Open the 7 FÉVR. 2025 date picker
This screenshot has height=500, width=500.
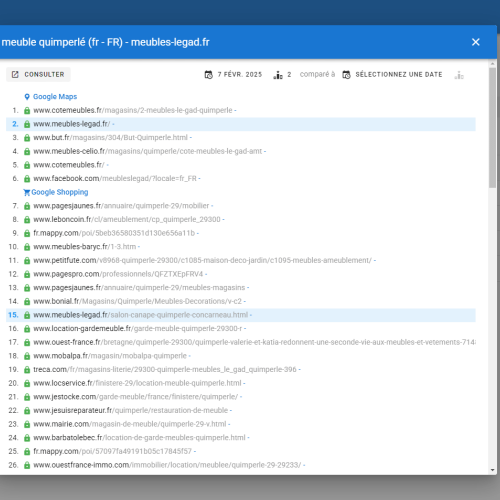(240, 74)
